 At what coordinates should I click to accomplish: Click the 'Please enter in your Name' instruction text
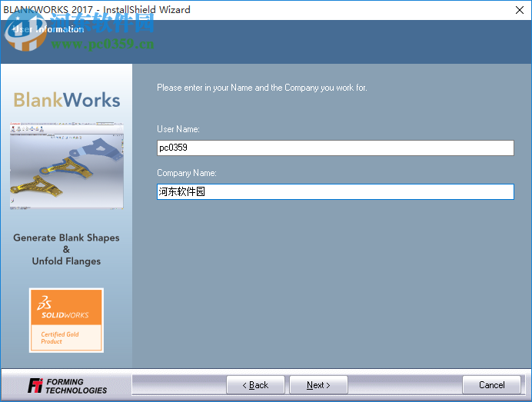coord(261,88)
